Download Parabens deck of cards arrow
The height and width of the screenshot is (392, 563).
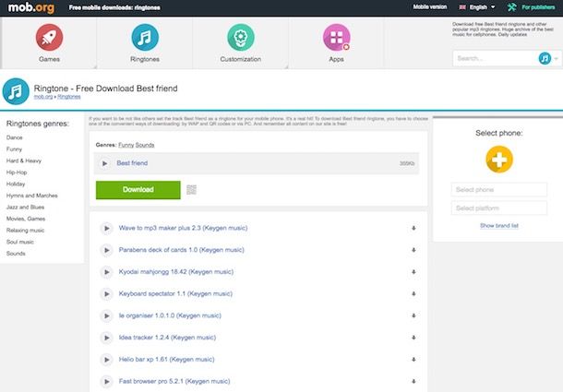[x=413, y=250]
